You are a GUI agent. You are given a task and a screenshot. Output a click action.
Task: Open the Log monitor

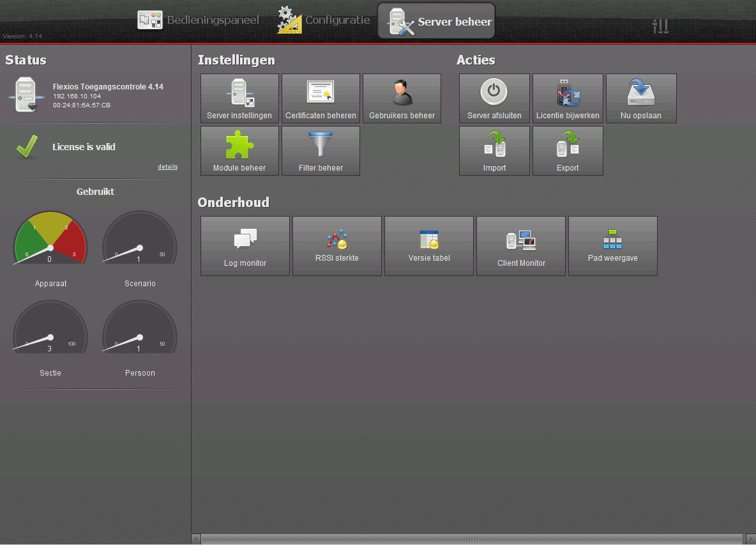click(245, 246)
